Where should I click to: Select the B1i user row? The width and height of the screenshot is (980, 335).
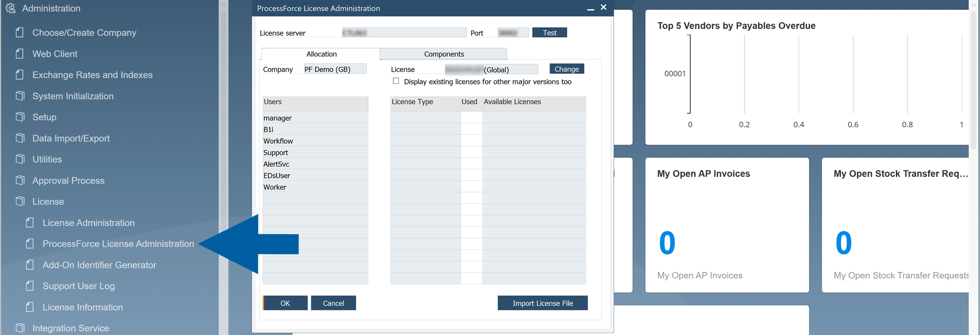[x=315, y=129]
